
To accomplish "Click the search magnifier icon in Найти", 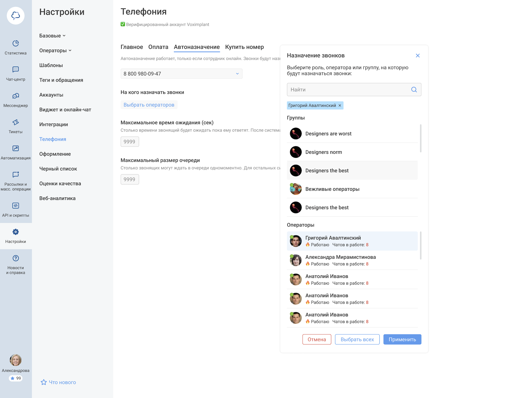I will [x=414, y=90].
